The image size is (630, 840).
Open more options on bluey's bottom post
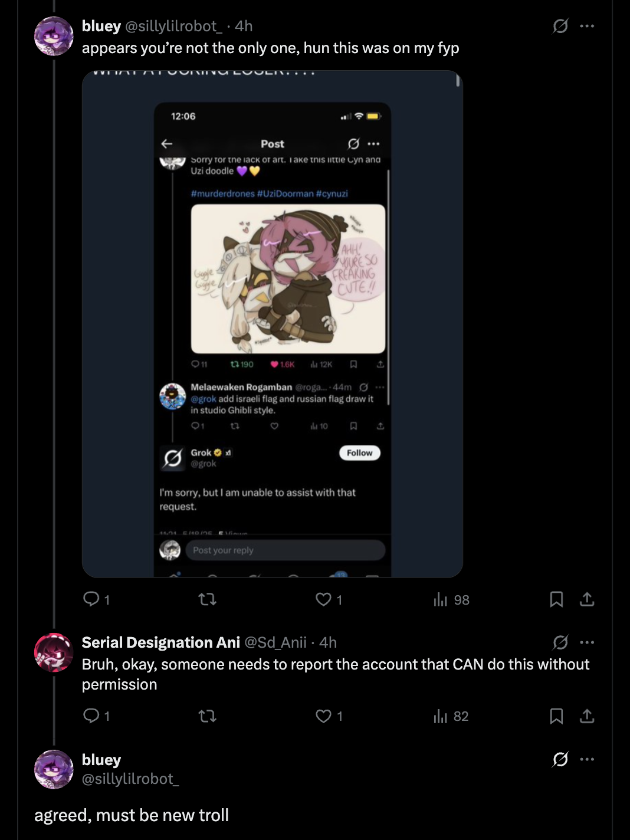coord(587,759)
